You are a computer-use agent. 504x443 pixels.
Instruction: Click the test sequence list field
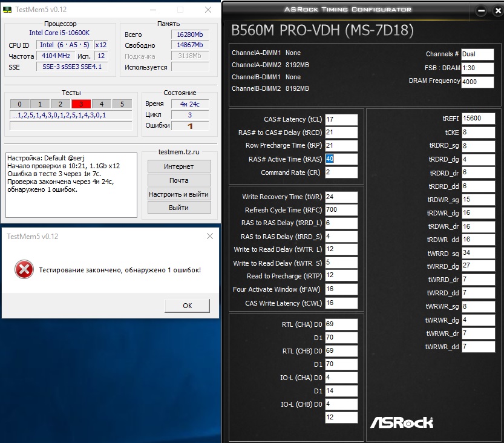tap(71, 115)
